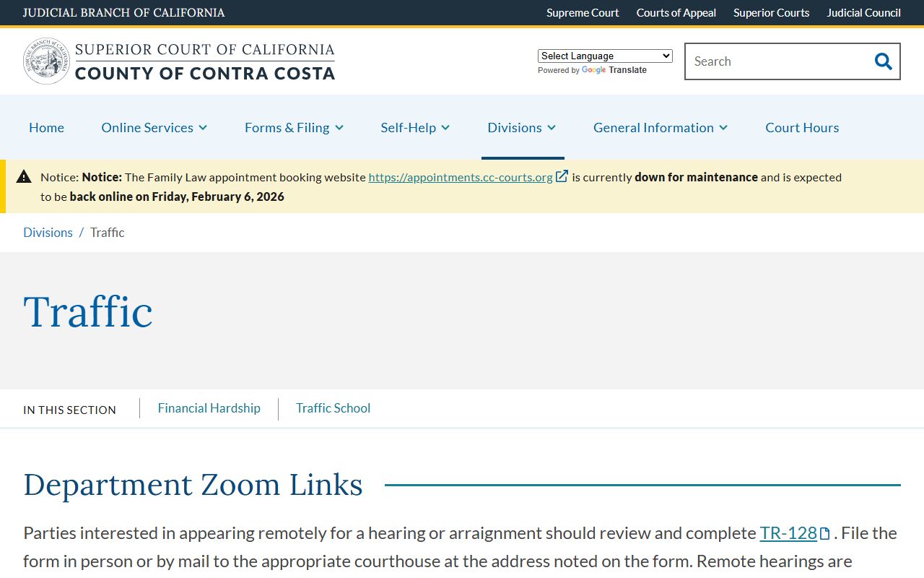This screenshot has width=924, height=578.
Task: Click the Traffic breadcrumb text
Action: tap(108, 233)
